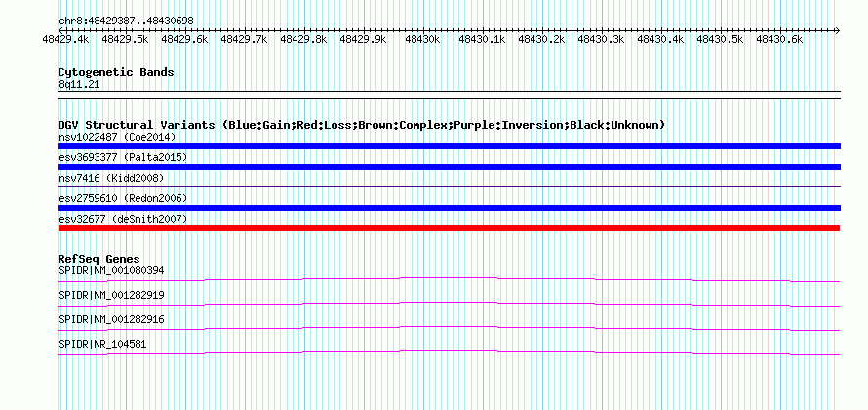Screen dimensions: 868x410
Task: Open transcript SPIDR|NR_104581 label
Action: pos(102,344)
